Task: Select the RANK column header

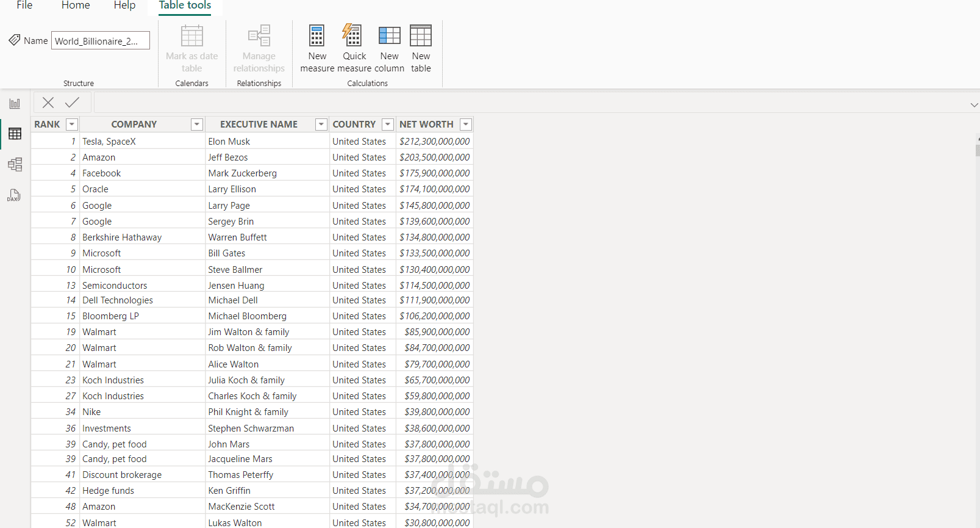Action: tap(47, 125)
